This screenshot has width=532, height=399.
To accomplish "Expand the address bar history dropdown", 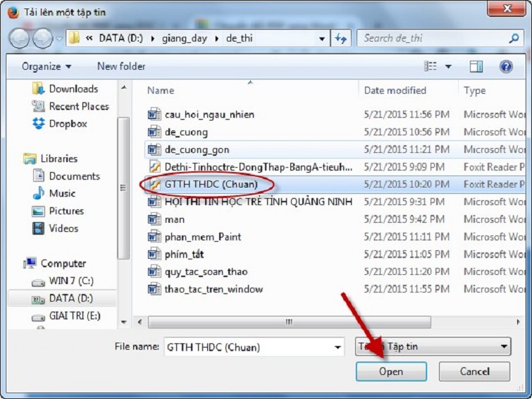I will pyautogui.click(x=322, y=39).
